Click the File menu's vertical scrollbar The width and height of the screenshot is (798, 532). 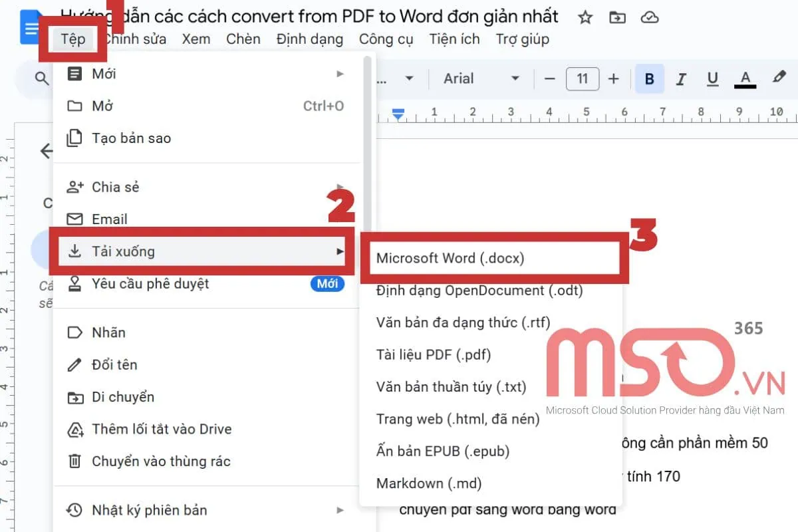[x=368, y=143]
